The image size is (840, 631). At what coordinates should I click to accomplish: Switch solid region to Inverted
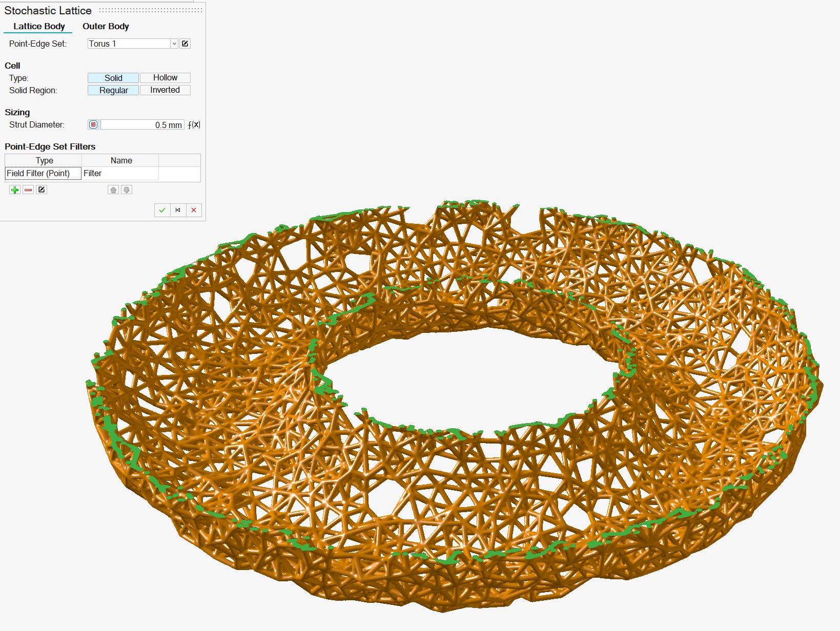point(165,90)
